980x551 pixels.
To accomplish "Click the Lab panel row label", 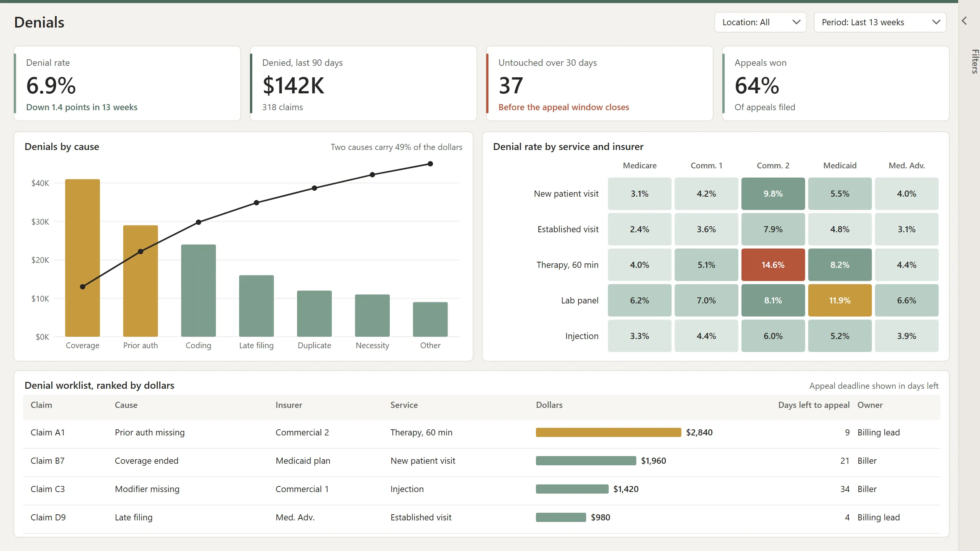I will [580, 300].
